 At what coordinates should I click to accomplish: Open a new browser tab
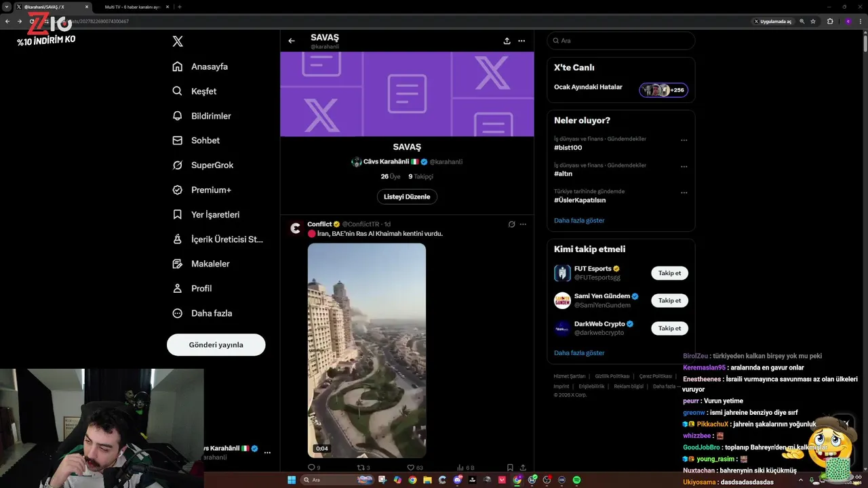click(179, 7)
